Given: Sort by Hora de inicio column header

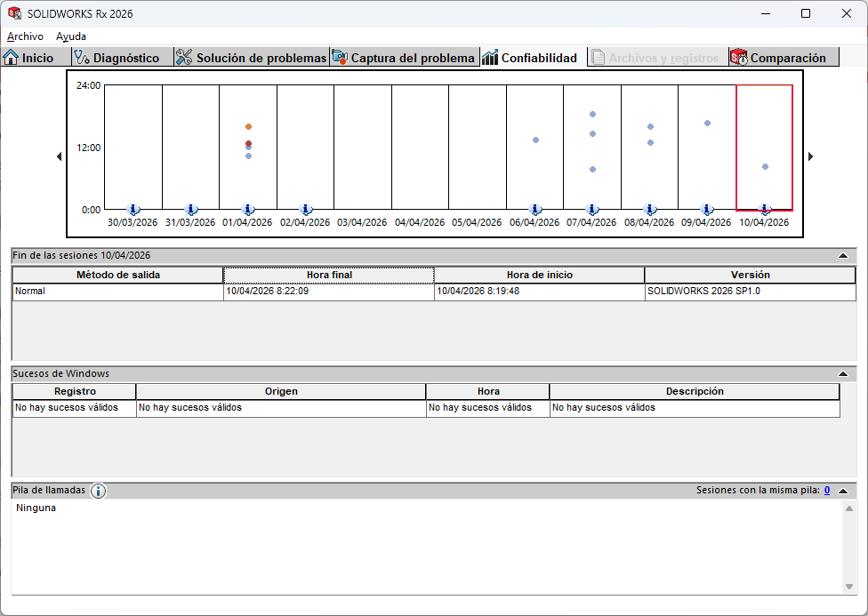Looking at the screenshot, I should point(540,275).
